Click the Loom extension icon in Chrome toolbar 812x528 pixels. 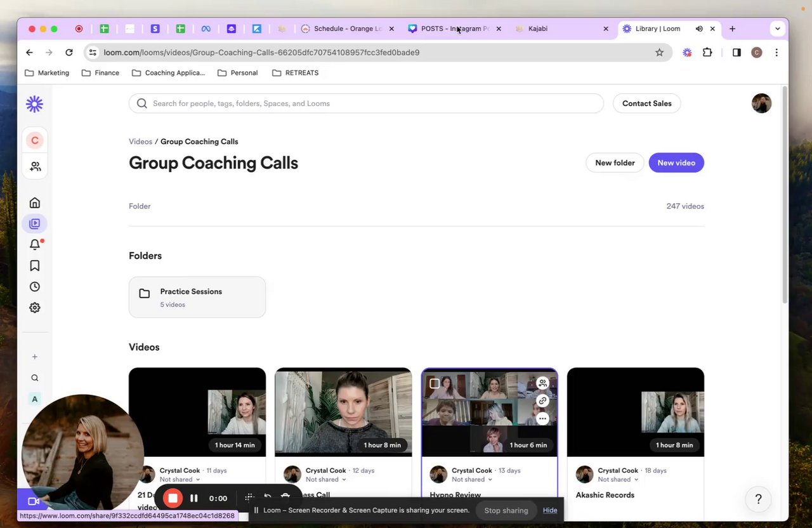(687, 53)
